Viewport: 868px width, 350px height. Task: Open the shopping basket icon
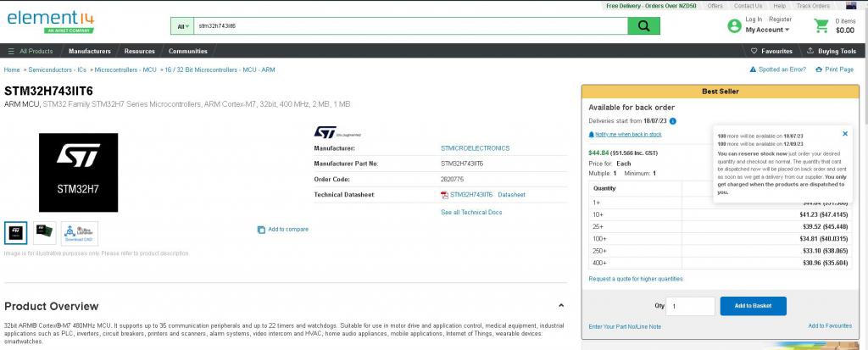821,25
